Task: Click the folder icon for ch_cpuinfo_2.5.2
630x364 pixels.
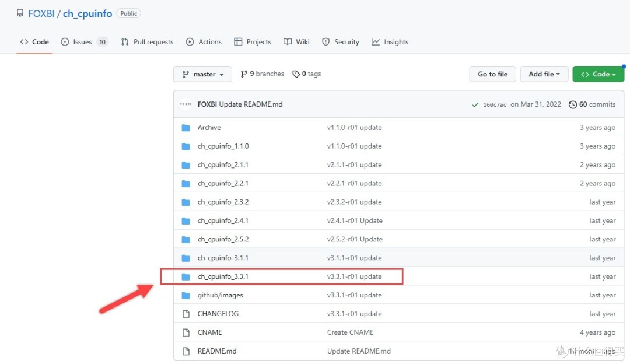Action: coord(185,239)
